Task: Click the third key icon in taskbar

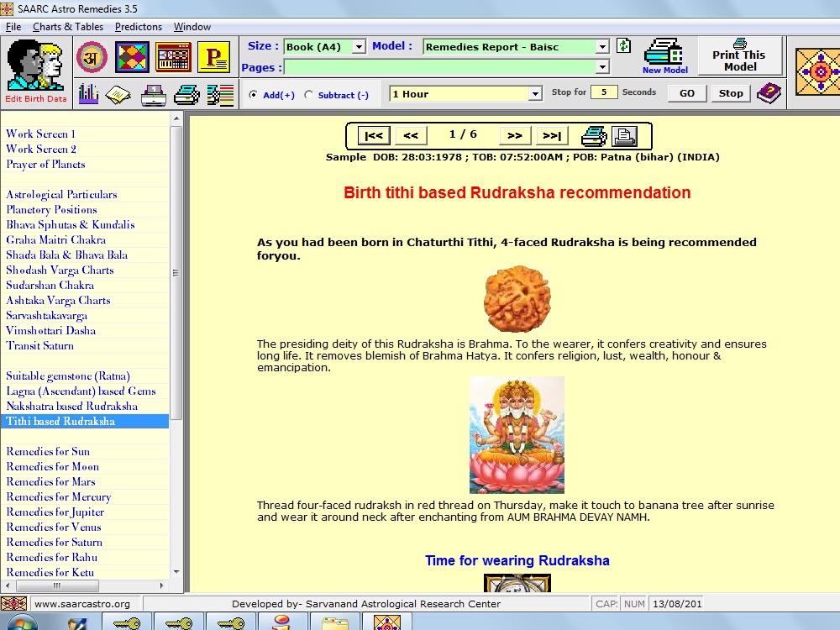Action: tap(232, 623)
